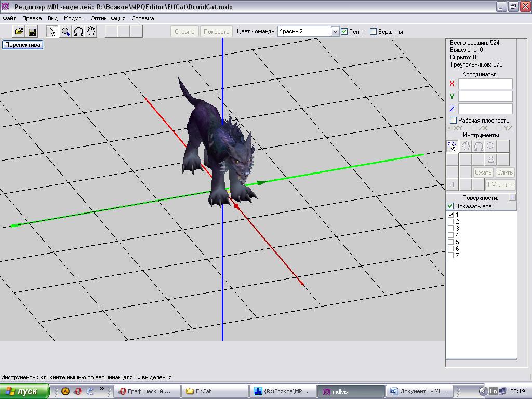This screenshot has height=399, width=532.
Task: Collapse the Поверхности panel with minus button
Action: [x=512, y=197]
